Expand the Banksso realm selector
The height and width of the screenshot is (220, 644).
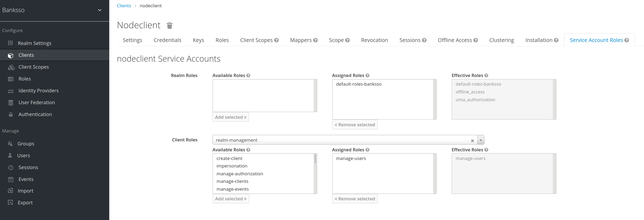pyautogui.click(x=100, y=10)
